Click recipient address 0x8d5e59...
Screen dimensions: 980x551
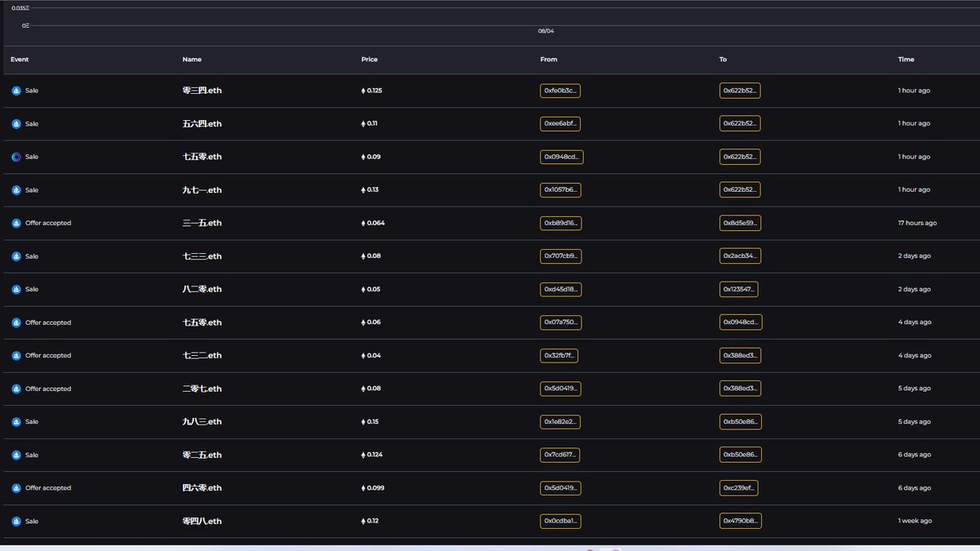(740, 223)
